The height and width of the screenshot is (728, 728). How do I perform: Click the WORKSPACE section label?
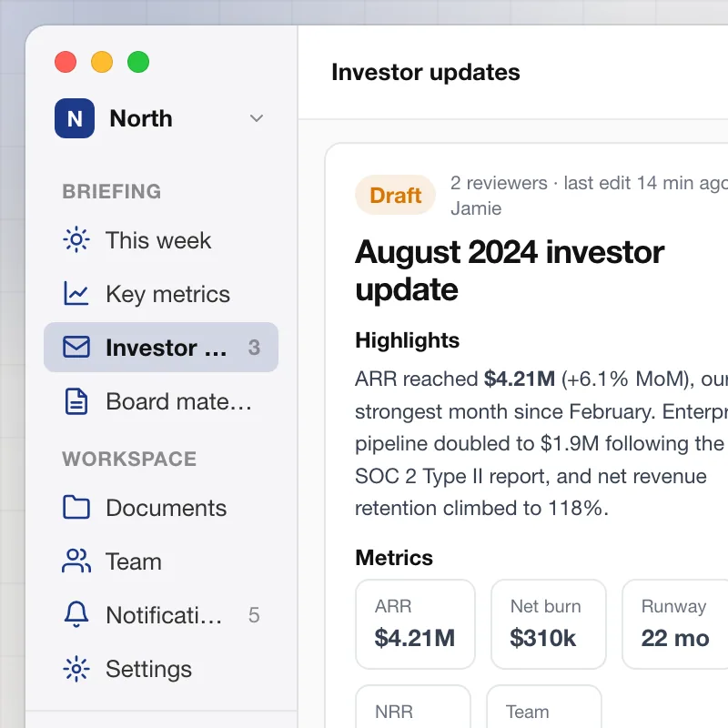129,459
